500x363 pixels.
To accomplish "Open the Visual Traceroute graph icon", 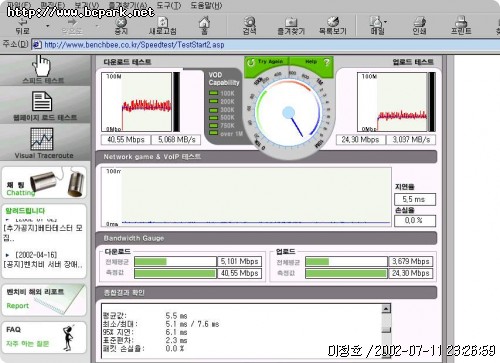I will (42, 139).
